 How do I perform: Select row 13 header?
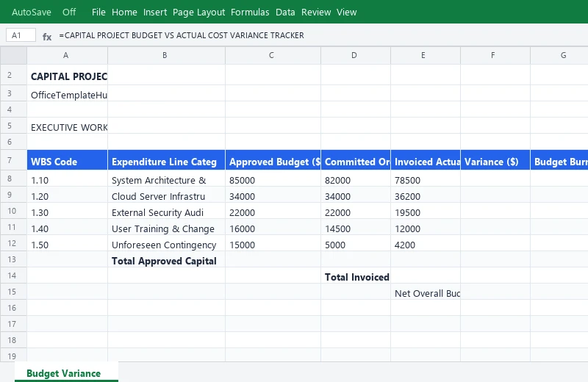13,259
